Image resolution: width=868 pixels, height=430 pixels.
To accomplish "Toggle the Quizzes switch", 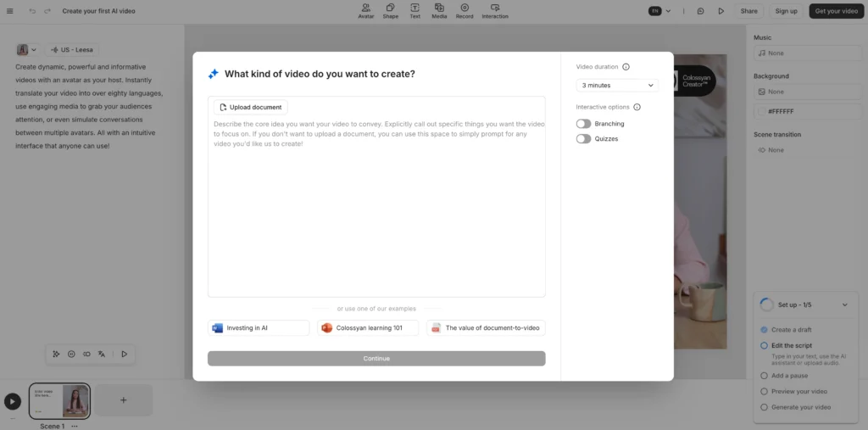I will tap(583, 138).
